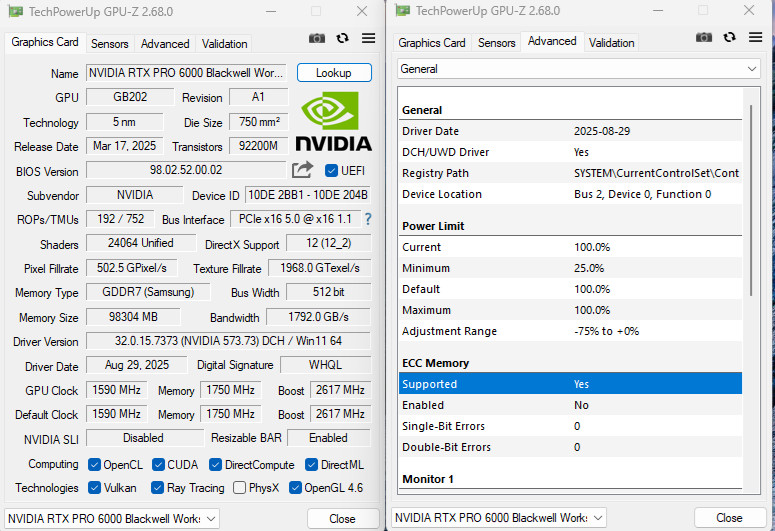Click the screenshot camera icon in left window
The height and width of the screenshot is (531, 775).
coord(317,38)
